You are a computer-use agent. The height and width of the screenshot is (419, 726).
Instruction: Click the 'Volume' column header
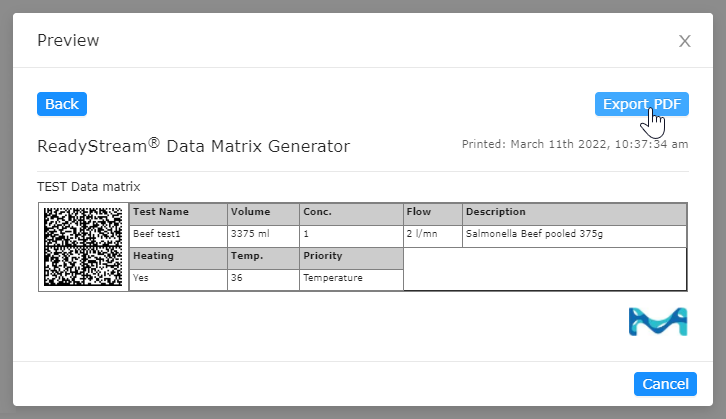[263, 214]
